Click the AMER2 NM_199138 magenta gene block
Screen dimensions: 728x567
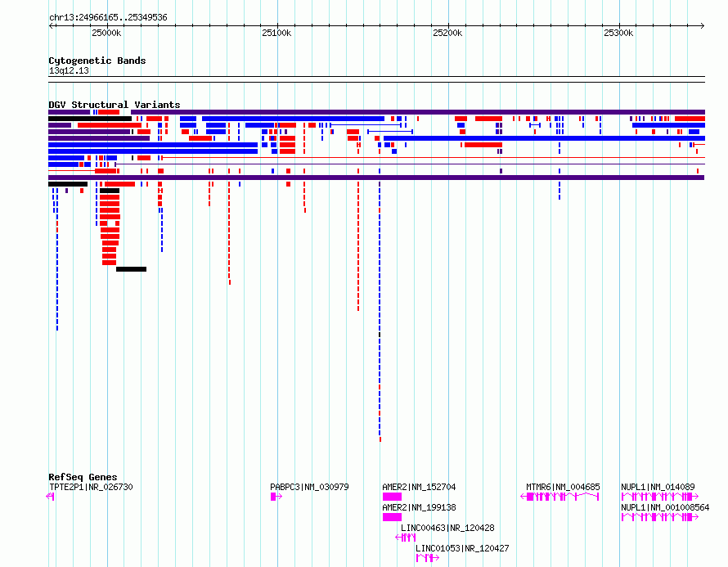point(392,517)
